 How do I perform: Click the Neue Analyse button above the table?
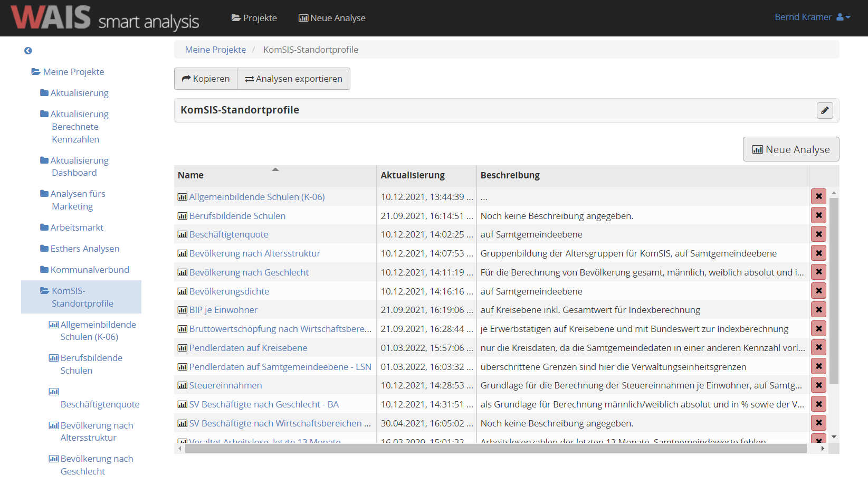791,149
